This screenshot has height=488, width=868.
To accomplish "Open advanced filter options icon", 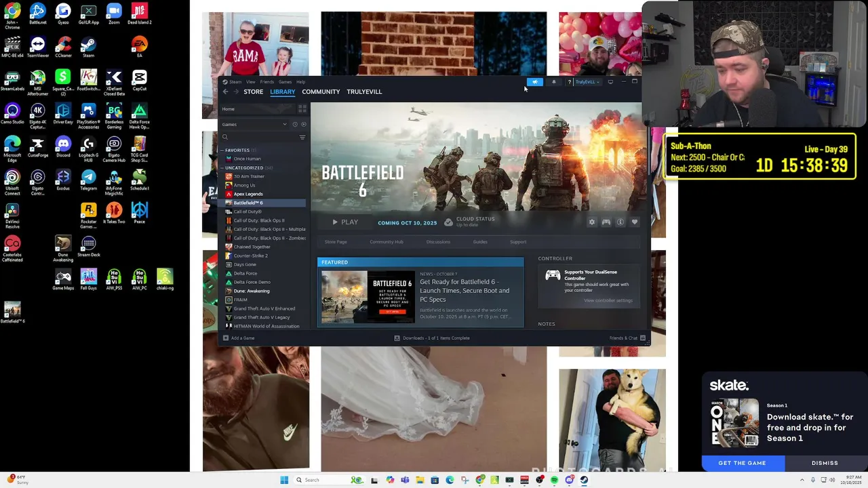I will point(302,137).
